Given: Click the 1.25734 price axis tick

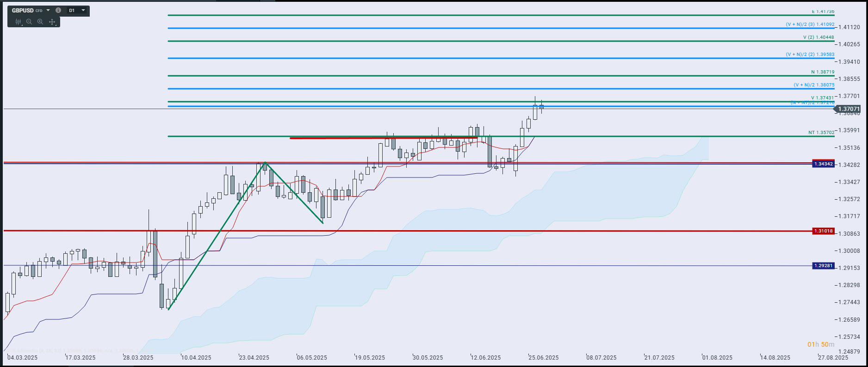Looking at the screenshot, I should [x=849, y=337].
